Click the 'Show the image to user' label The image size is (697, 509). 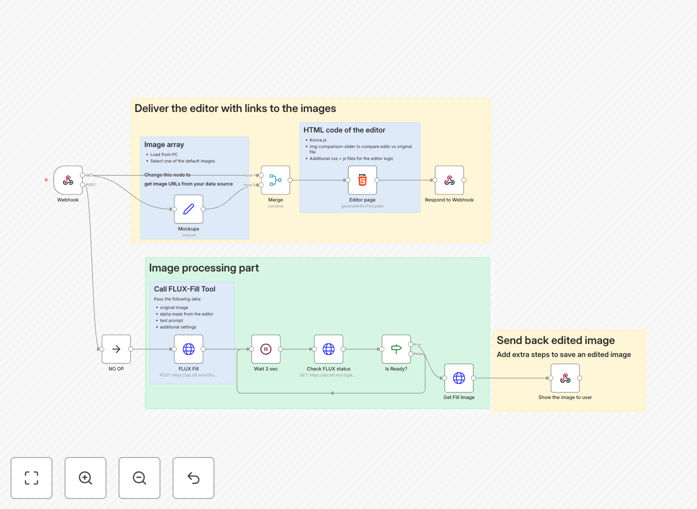[565, 397]
